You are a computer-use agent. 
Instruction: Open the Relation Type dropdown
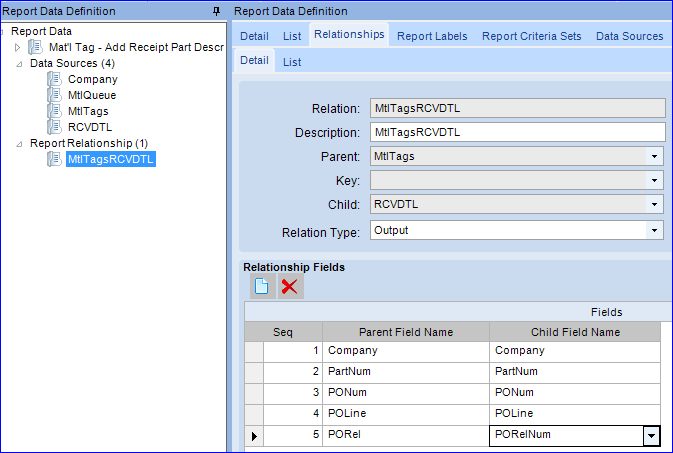(x=654, y=231)
